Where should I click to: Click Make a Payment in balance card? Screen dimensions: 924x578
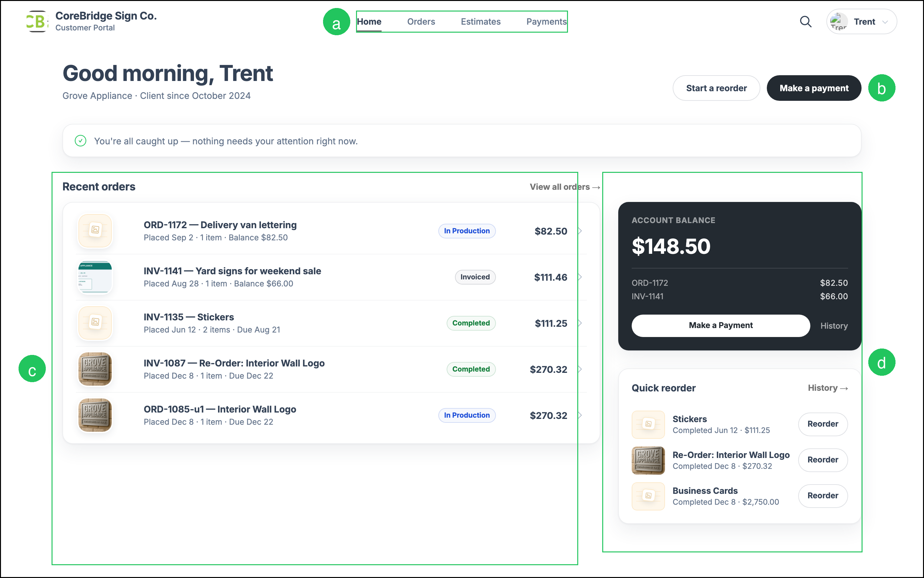pyautogui.click(x=721, y=326)
